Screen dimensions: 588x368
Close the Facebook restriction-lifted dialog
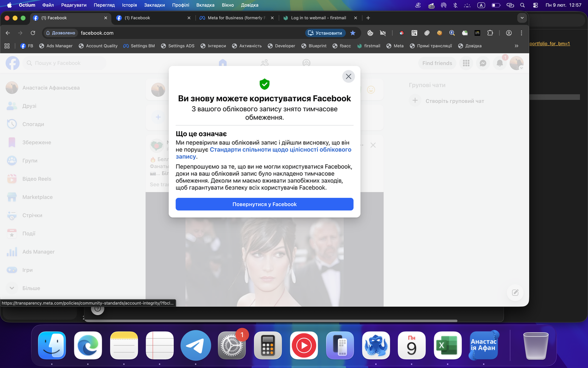click(349, 76)
